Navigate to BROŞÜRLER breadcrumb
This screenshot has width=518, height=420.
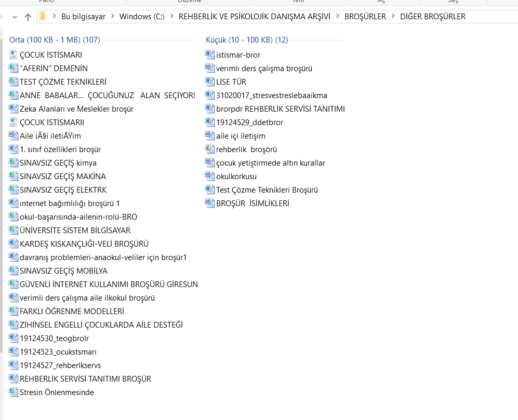[x=365, y=17]
